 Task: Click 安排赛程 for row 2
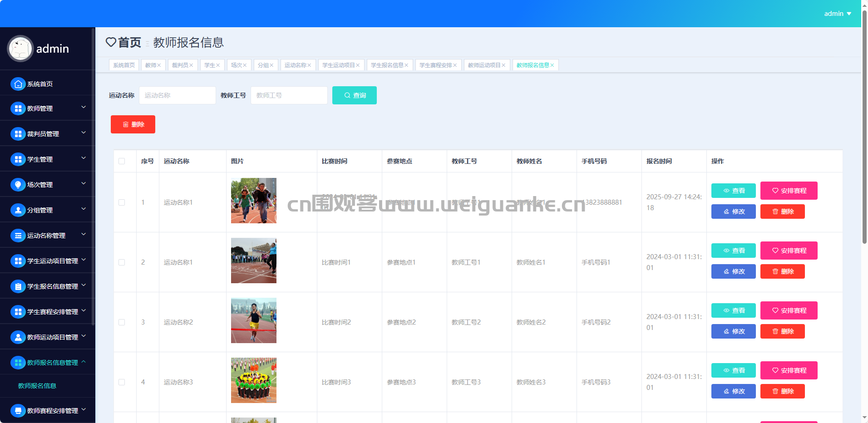[789, 251]
